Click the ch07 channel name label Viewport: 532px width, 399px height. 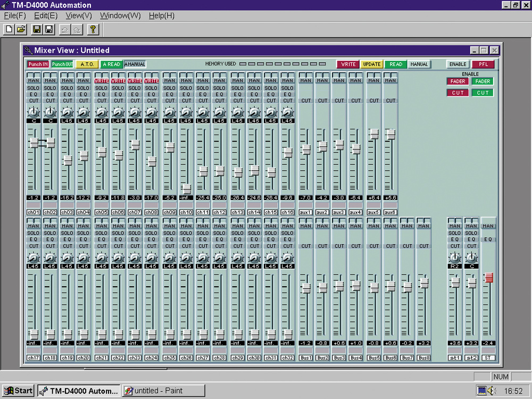click(x=135, y=213)
